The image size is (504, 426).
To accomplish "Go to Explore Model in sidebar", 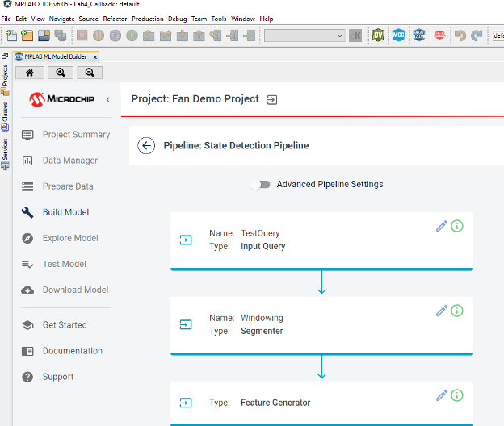I will 70,238.
